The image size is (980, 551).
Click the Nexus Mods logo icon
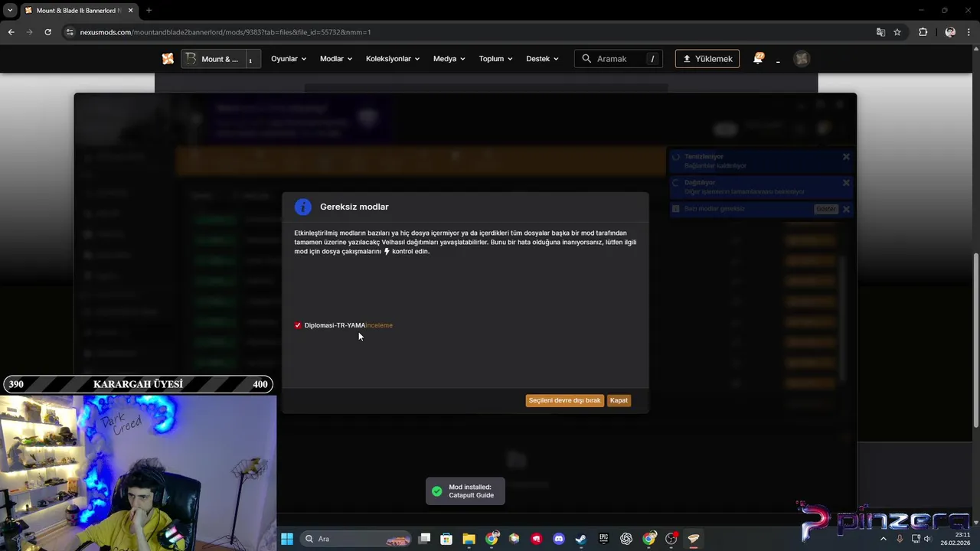[x=168, y=59]
